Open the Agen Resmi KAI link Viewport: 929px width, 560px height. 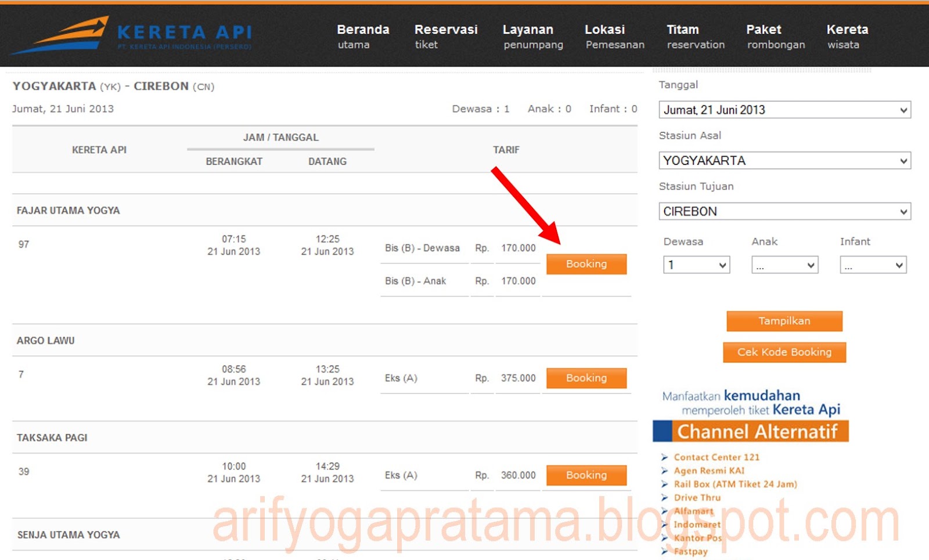pyautogui.click(x=709, y=471)
